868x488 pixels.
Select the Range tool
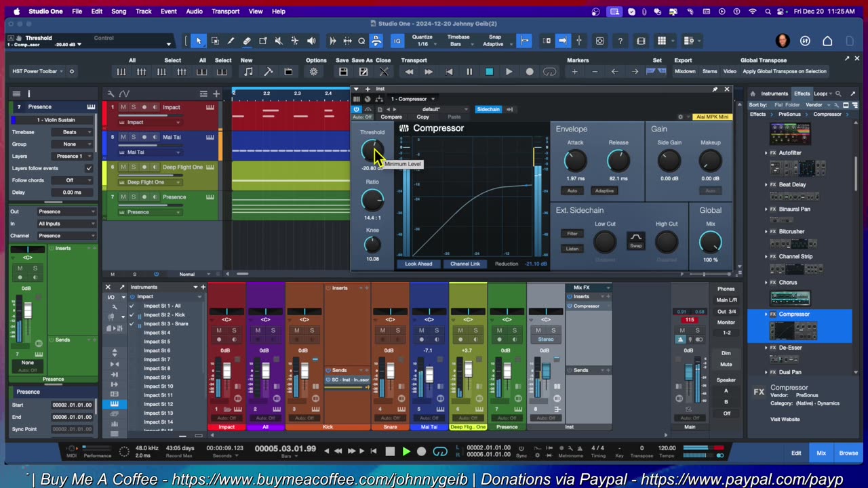[215, 41]
